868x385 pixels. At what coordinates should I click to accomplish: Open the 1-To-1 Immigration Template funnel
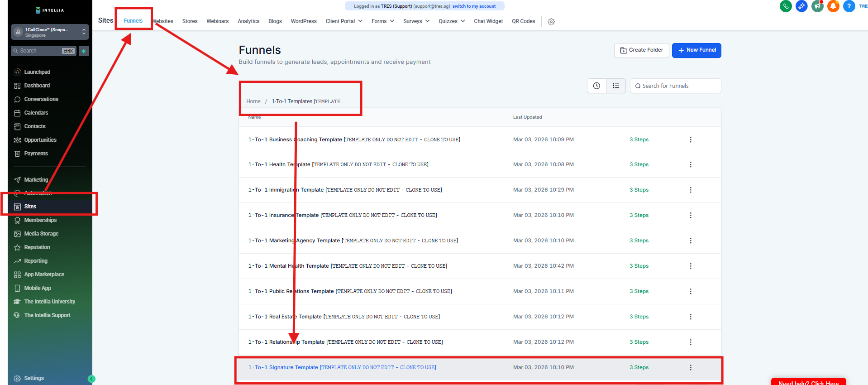tap(345, 190)
